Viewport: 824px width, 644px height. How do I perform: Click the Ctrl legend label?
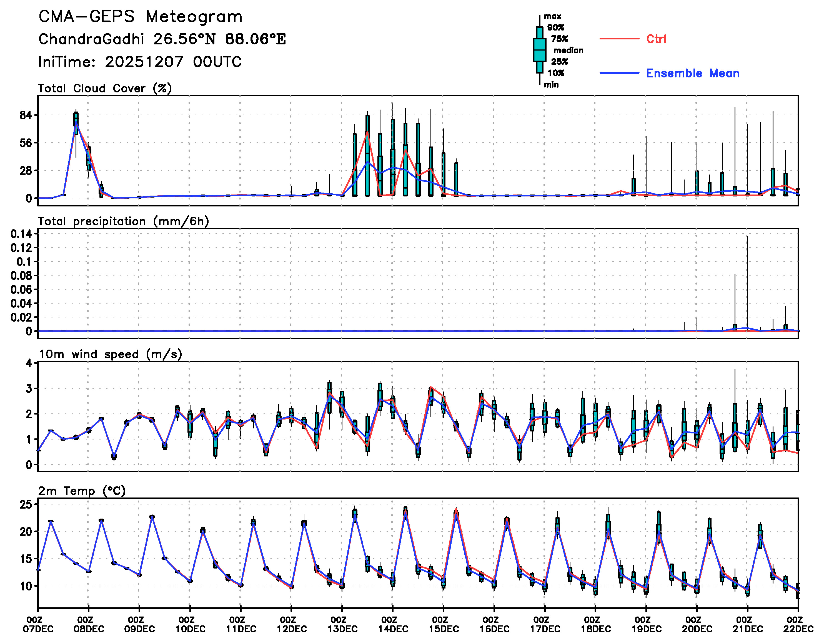click(656, 39)
